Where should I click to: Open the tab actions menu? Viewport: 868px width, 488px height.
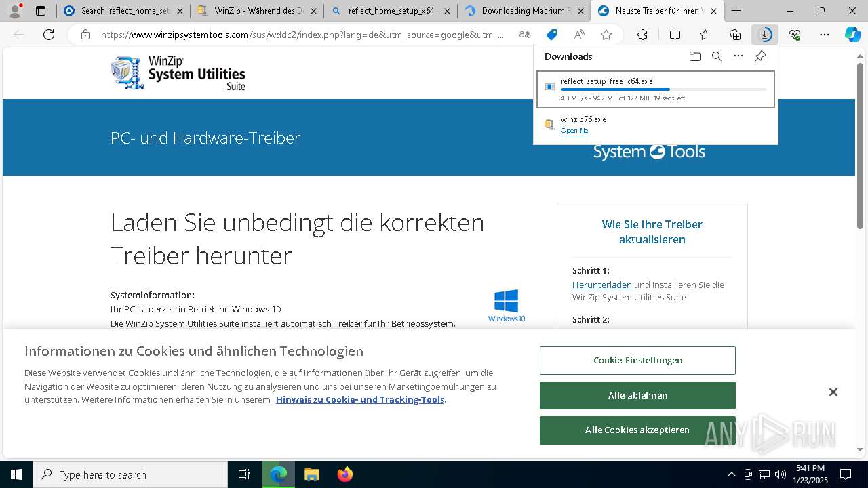click(x=41, y=11)
